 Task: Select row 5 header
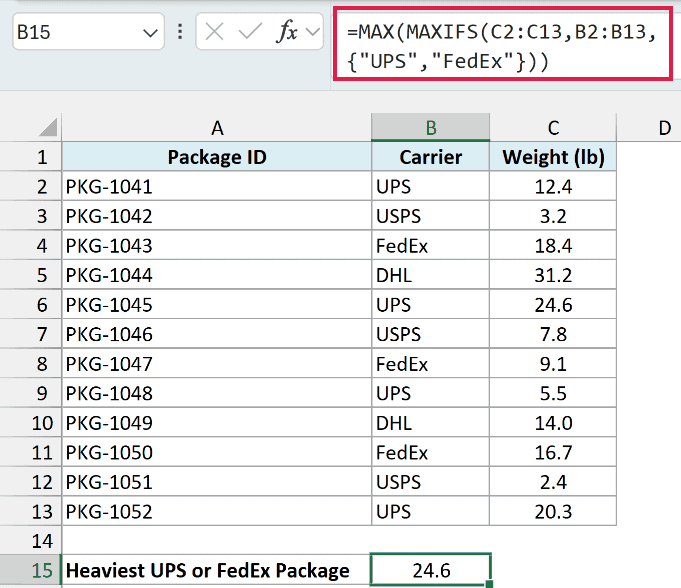(31, 275)
